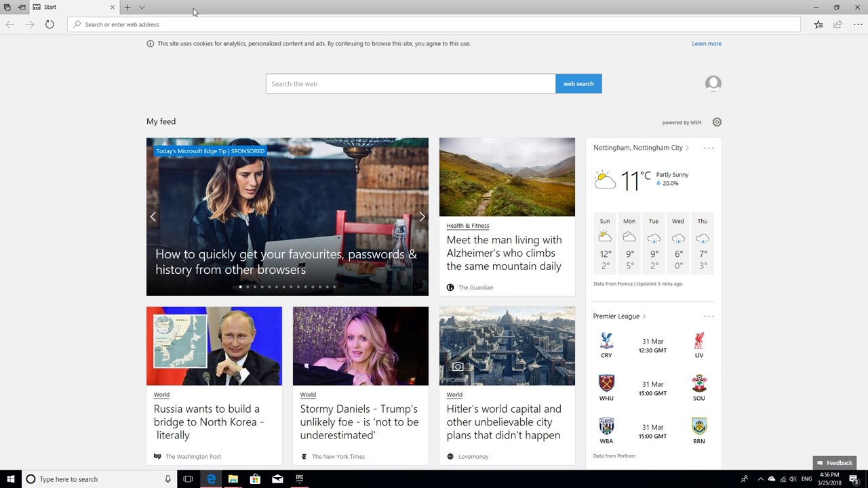The height and width of the screenshot is (488, 868).
Task: Open File Explorer from the taskbar
Action: pyautogui.click(x=233, y=479)
